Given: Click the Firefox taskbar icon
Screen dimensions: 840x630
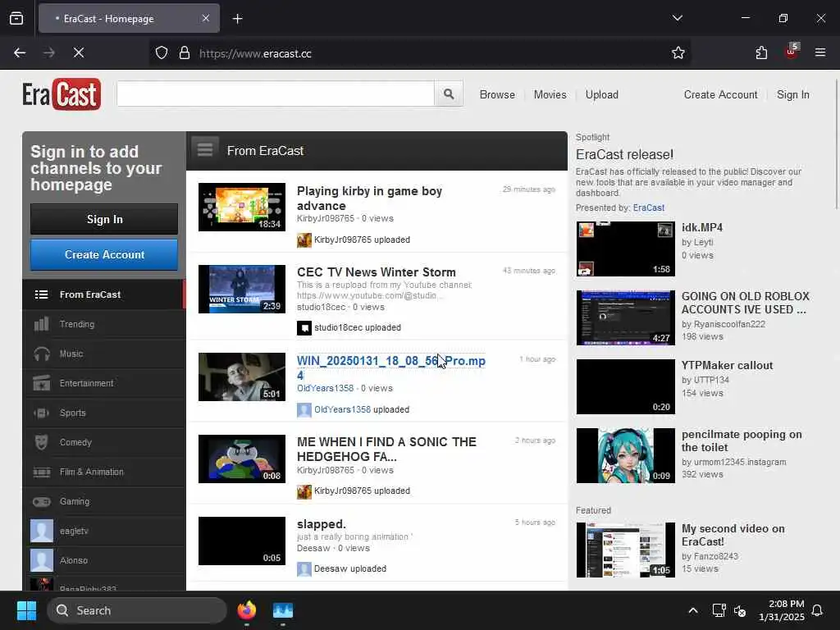Looking at the screenshot, I should (246, 610).
